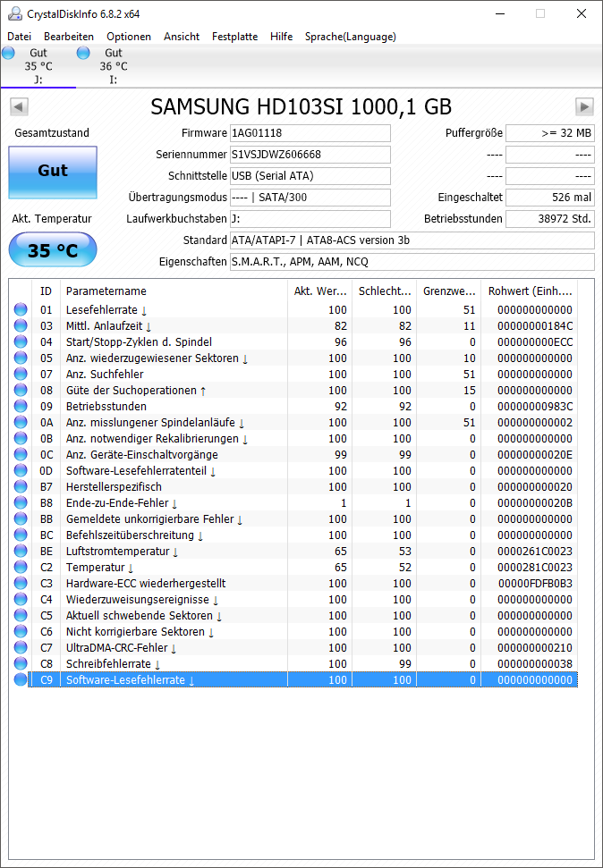Click status icon of Mittl. Anlaufzeit row
The image size is (603, 868).
click(x=21, y=326)
